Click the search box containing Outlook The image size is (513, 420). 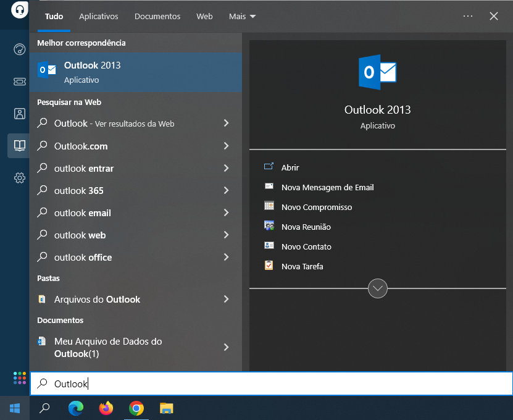(x=271, y=384)
